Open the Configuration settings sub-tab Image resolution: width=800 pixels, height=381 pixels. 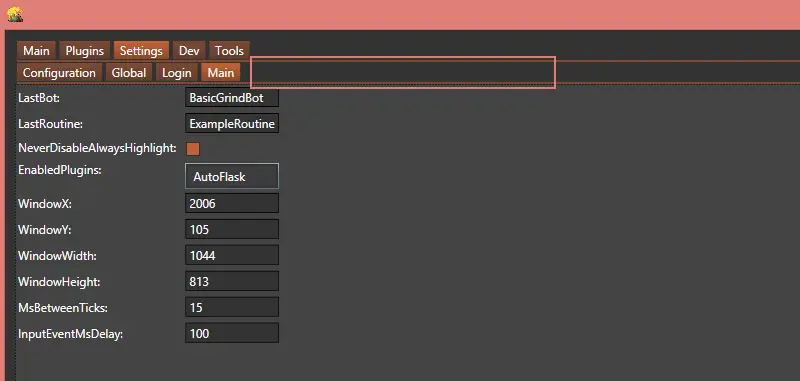pyautogui.click(x=59, y=73)
